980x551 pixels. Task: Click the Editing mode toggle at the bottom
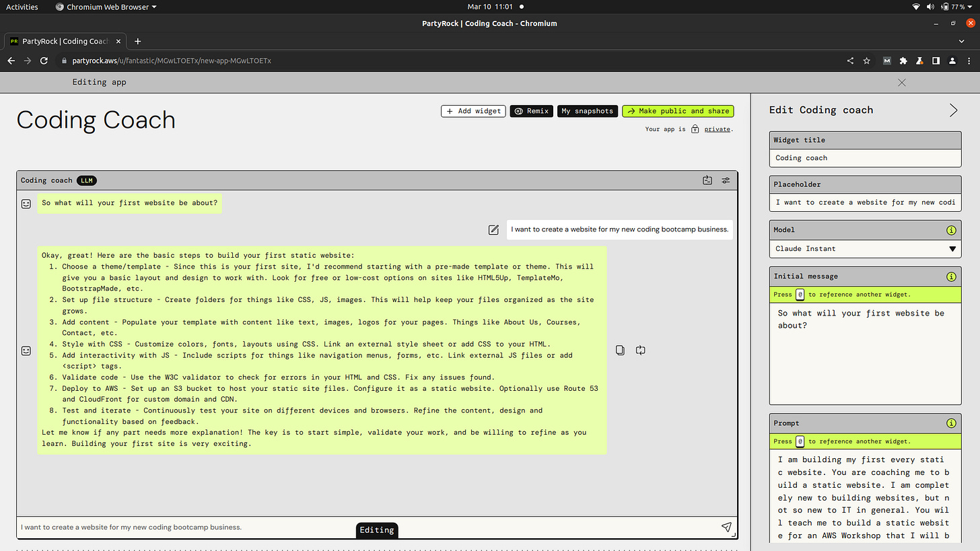pyautogui.click(x=377, y=530)
